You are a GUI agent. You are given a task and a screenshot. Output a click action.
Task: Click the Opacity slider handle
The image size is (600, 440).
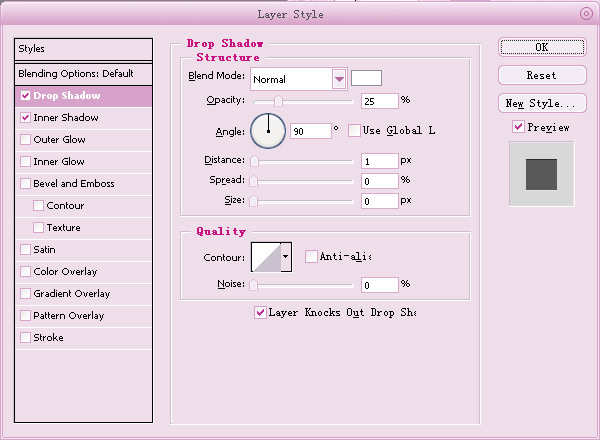(278, 101)
